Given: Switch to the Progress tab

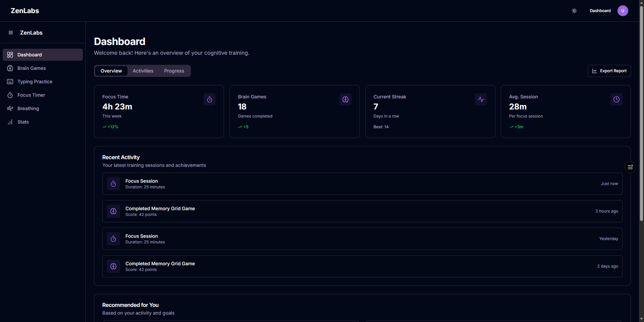Looking at the screenshot, I should [174, 71].
